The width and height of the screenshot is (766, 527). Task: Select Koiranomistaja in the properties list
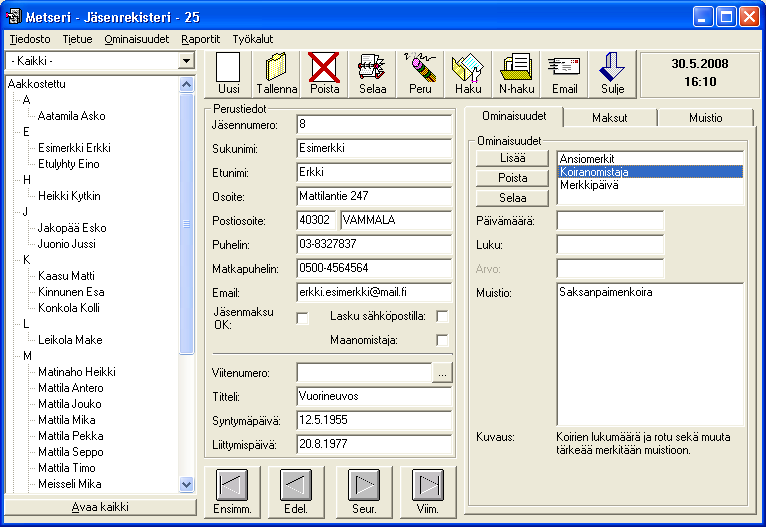(650, 172)
